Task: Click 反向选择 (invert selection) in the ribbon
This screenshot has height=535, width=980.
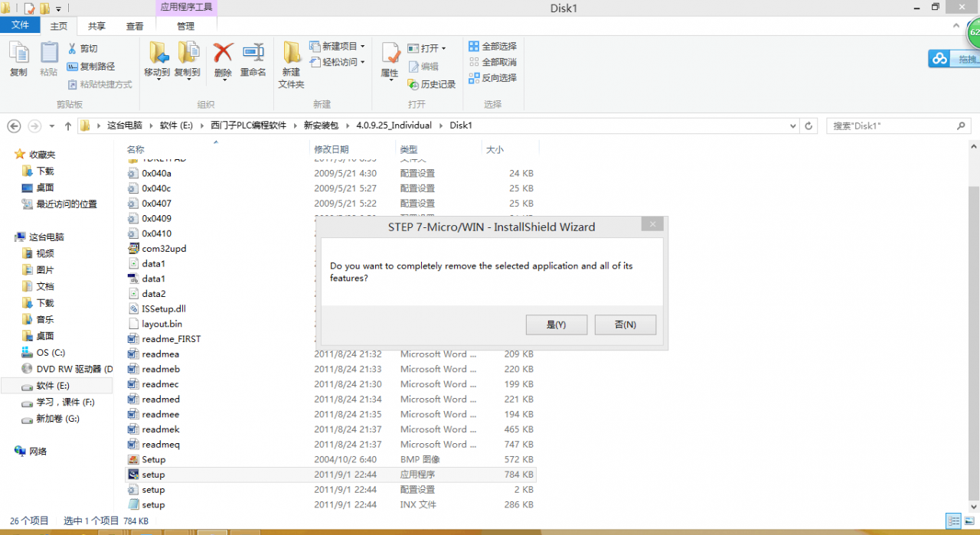Action: tap(493, 78)
